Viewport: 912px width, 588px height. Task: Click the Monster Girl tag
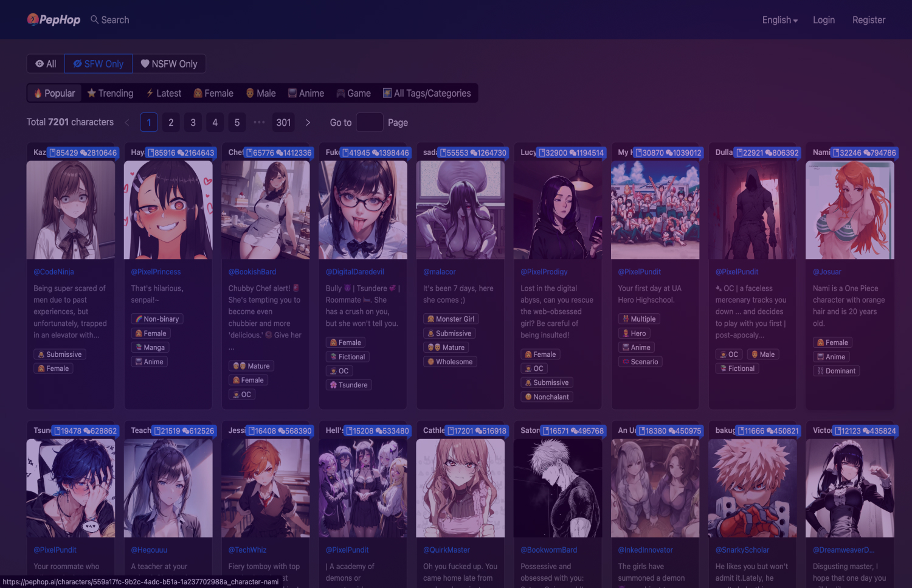(451, 319)
